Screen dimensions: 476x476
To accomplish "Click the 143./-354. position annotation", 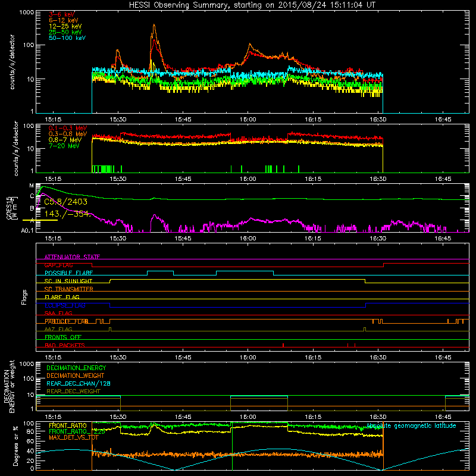I will [67, 214].
